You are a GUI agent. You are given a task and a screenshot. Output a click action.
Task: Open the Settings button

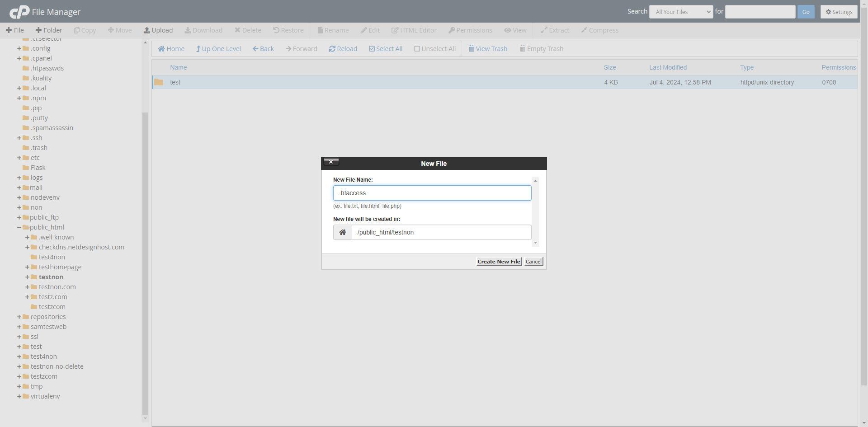click(x=839, y=12)
